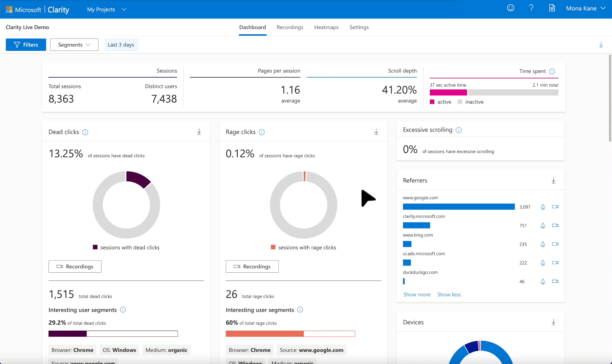Click the rage clicks 60% segment bar
The image size is (612, 364).
pos(290,334)
